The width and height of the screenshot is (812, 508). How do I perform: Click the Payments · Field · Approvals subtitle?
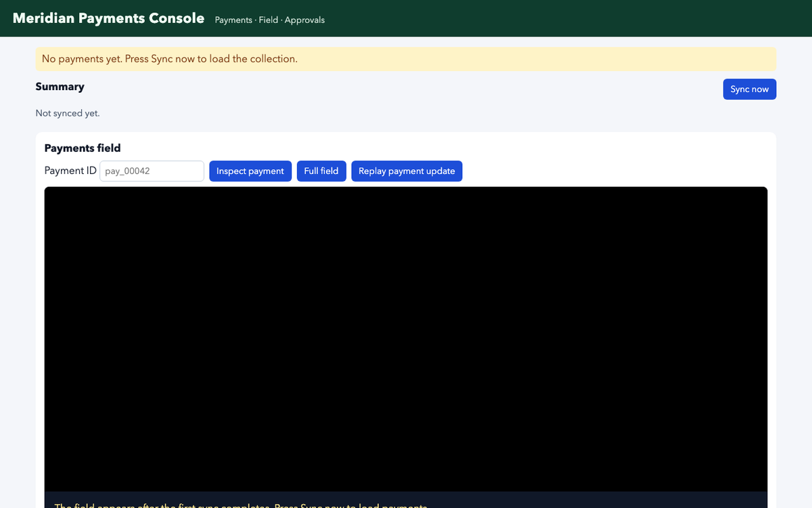pos(270,20)
